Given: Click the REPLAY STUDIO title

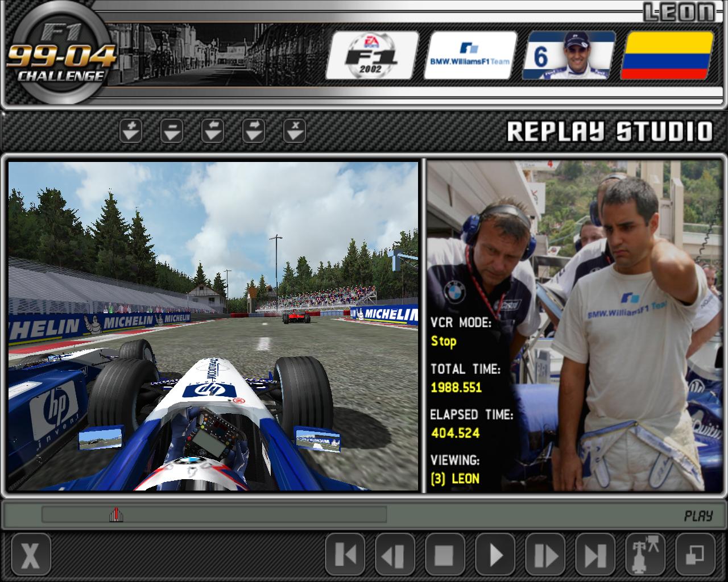Looking at the screenshot, I should tap(609, 131).
